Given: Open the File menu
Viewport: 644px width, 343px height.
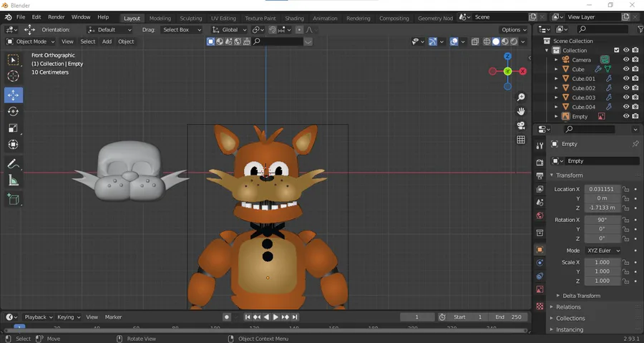Looking at the screenshot, I should click(21, 17).
